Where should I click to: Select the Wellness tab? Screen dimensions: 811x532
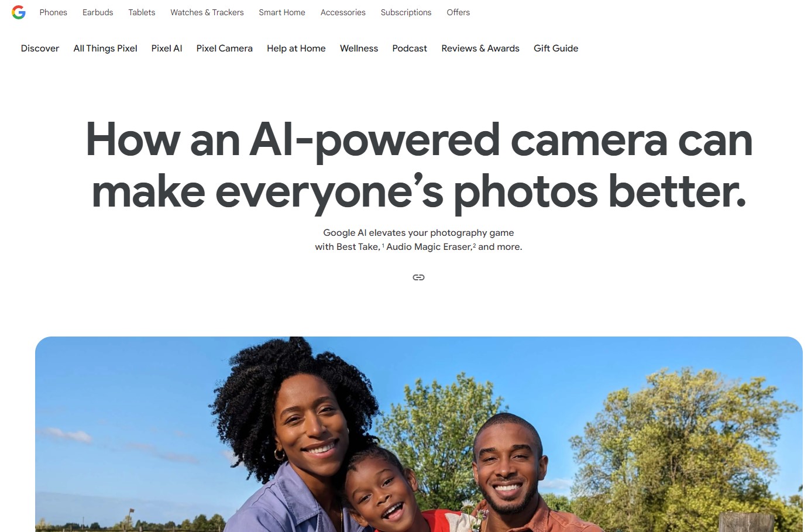click(359, 49)
